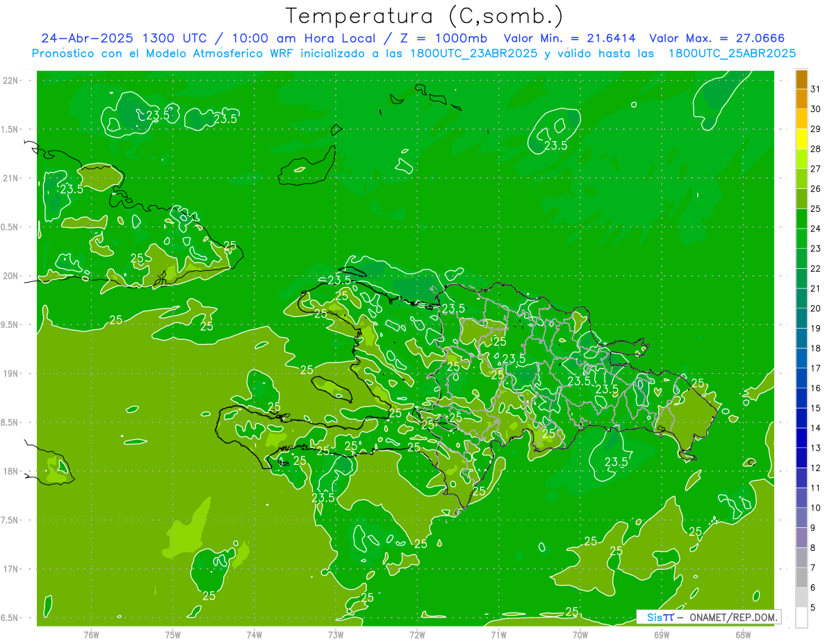Click the "73W" longitude axis label
Image resolution: width=834 pixels, height=644 pixels.
click(x=336, y=635)
